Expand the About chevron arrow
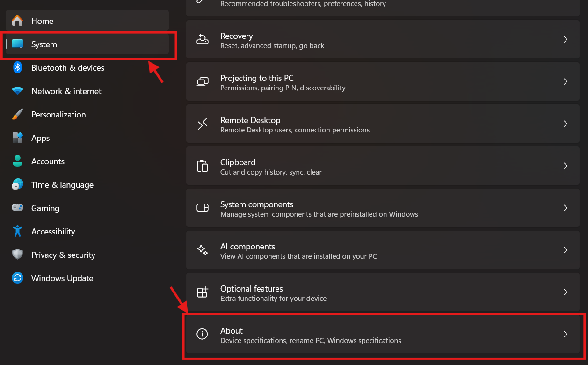The height and width of the screenshot is (365, 588). [565, 335]
